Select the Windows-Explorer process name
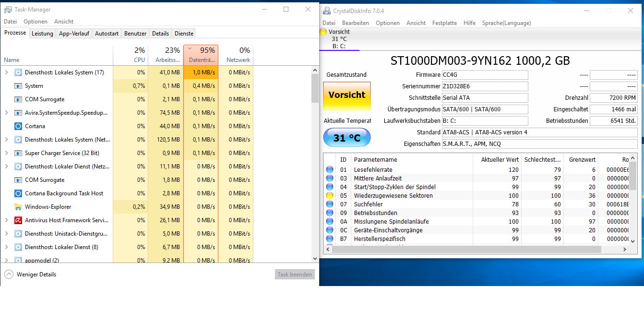Viewport: 644px width, 311px height. pyautogui.click(x=48, y=207)
